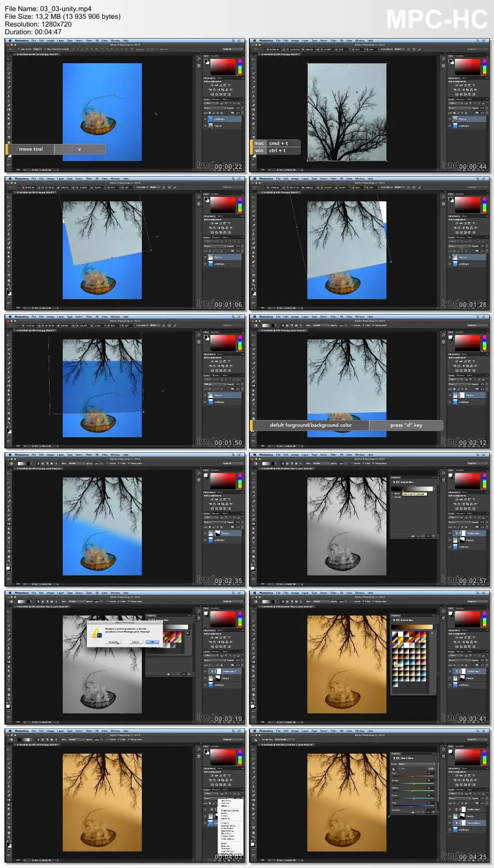Toggle Reverse checkbox in 00:03:19 options bar
This screenshot has height=868, width=494.
click(x=107, y=602)
